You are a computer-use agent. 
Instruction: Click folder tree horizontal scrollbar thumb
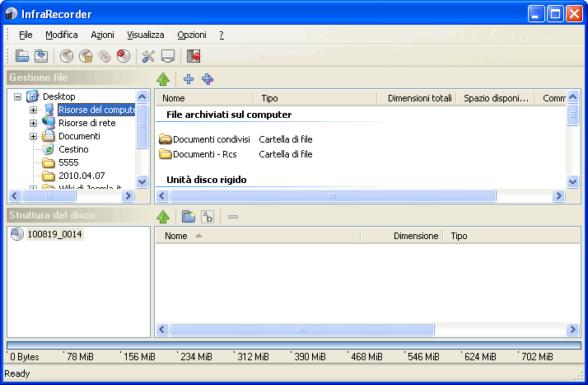pos(49,196)
